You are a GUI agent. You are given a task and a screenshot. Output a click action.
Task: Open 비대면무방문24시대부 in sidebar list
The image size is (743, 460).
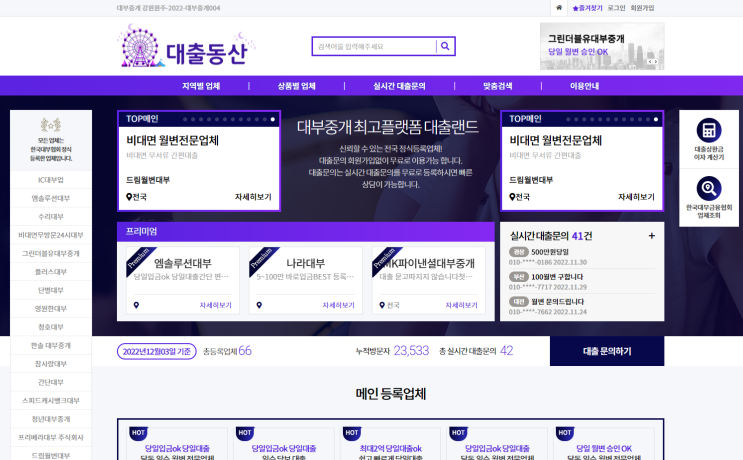tap(51, 235)
